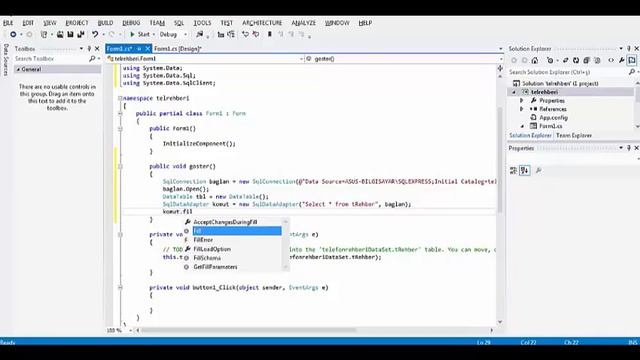
Task: Collapse the General group in Toolbox
Action: tap(18, 70)
